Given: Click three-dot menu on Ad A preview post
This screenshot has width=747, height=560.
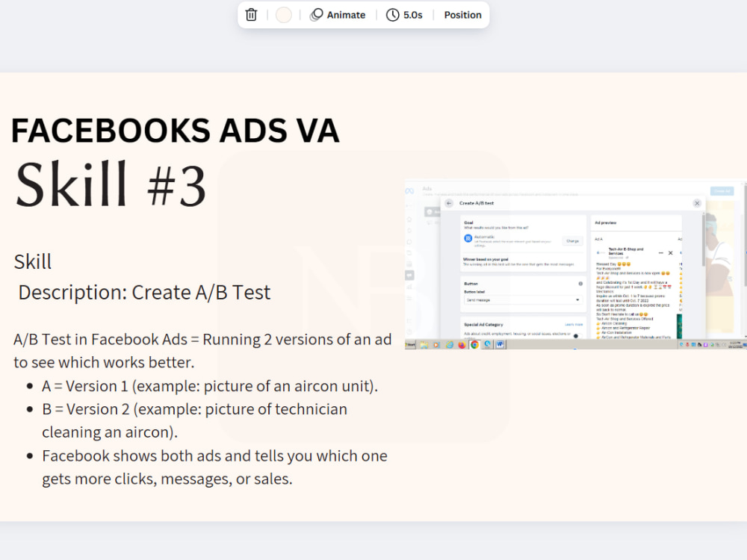Looking at the screenshot, I should pyautogui.click(x=661, y=253).
